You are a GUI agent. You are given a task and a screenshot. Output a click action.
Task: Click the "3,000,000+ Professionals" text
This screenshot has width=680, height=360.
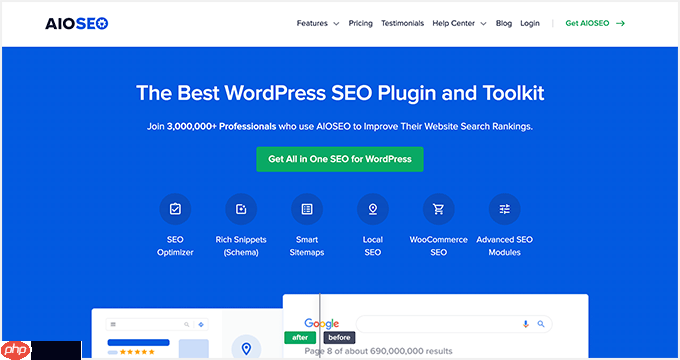click(x=222, y=127)
